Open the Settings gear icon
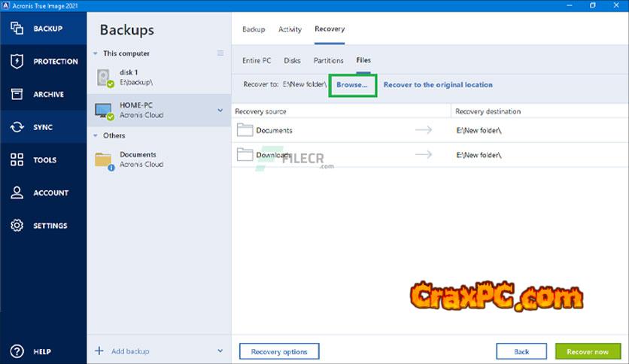The width and height of the screenshot is (629, 364). tap(17, 226)
